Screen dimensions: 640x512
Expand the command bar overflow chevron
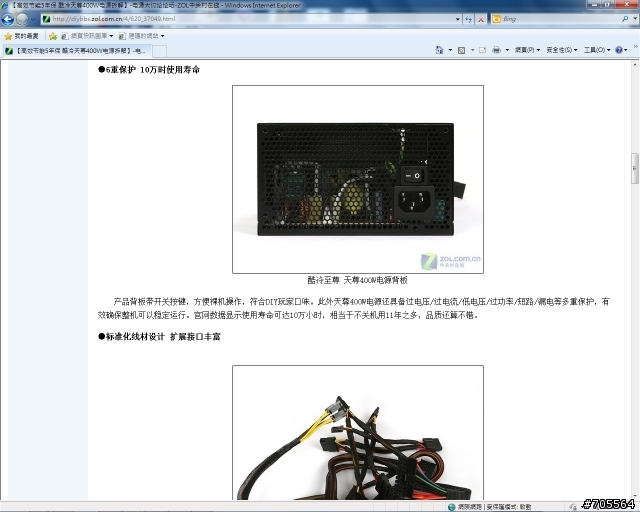click(x=636, y=47)
